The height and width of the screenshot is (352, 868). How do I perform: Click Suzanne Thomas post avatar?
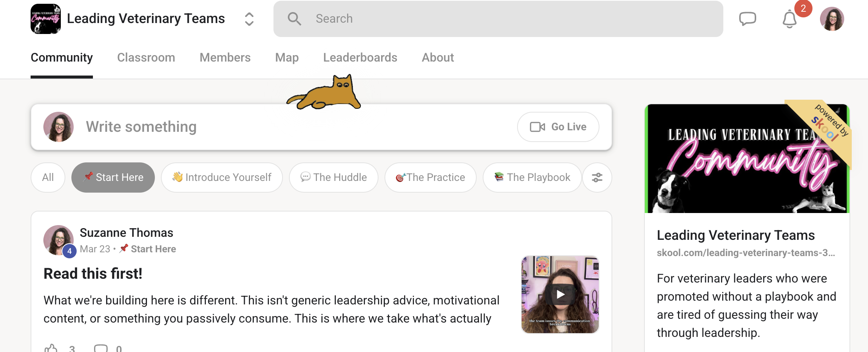pos(58,240)
